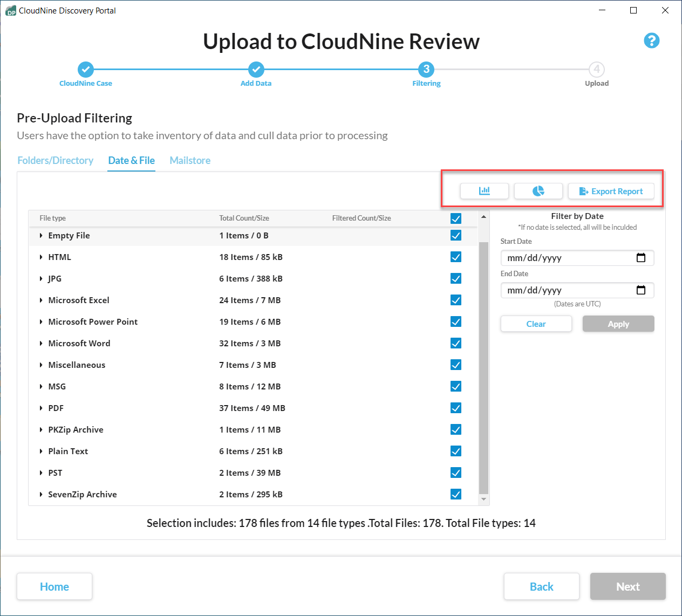Uncheck the Miscellaneous checkbox
This screenshot has height=616, width=682.
456,365
